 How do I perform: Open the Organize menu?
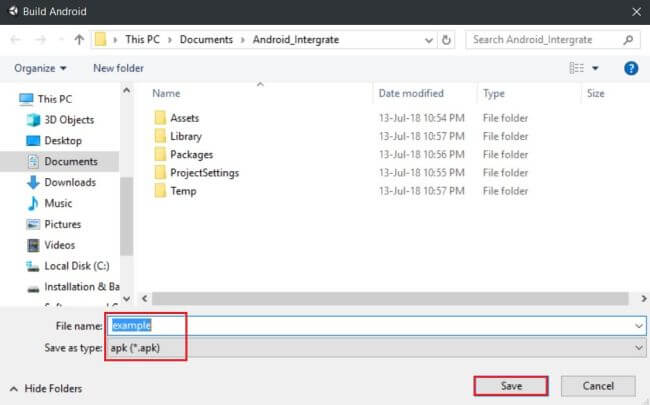click(x=40, y=68)
